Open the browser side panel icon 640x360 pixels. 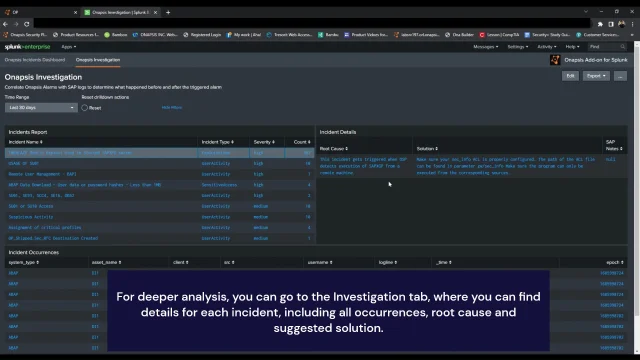coord(611,24)
